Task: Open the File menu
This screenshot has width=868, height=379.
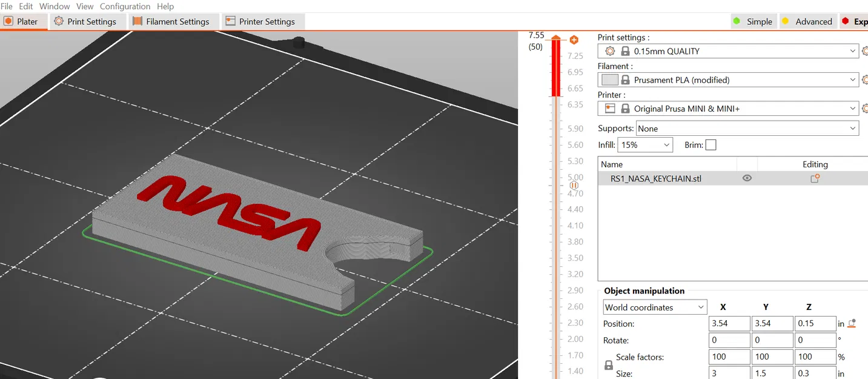Action: click(7, 6)
